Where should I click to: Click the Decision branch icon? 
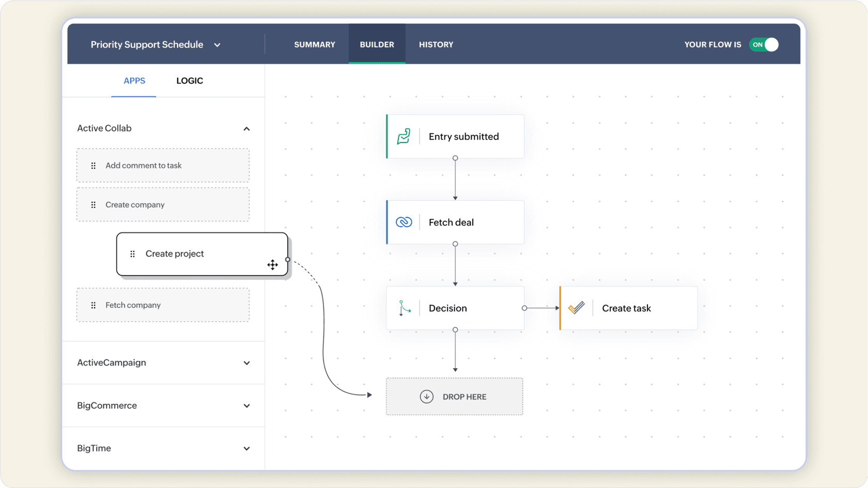coord(404,308)
